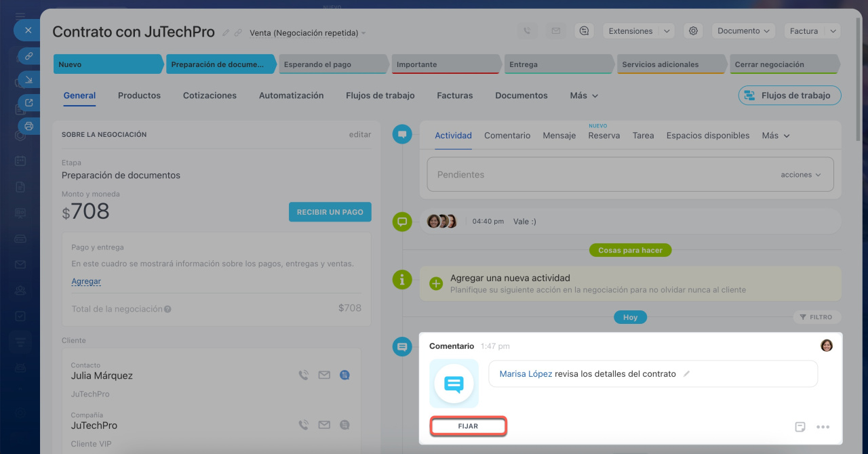This screenshot has width=868, height=454.
Task: Click the email icon next to JuTechPro company
Action: (324, 426)
